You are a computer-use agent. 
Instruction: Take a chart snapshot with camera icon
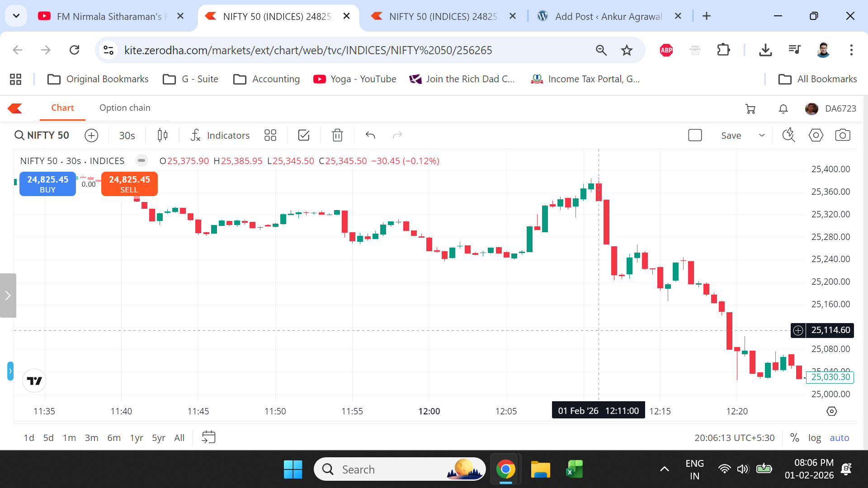pos(843,135)
